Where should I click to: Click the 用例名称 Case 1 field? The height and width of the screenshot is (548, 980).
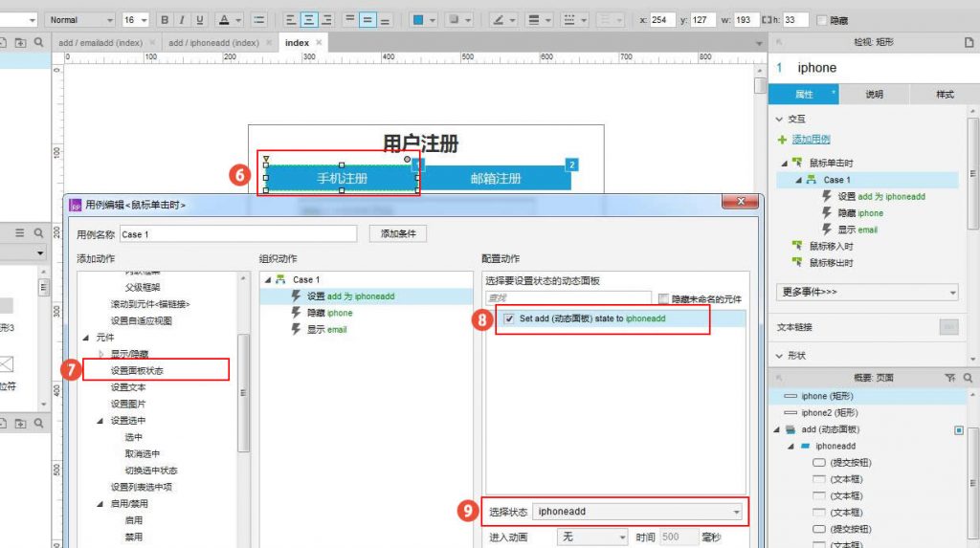click(238, 234)
